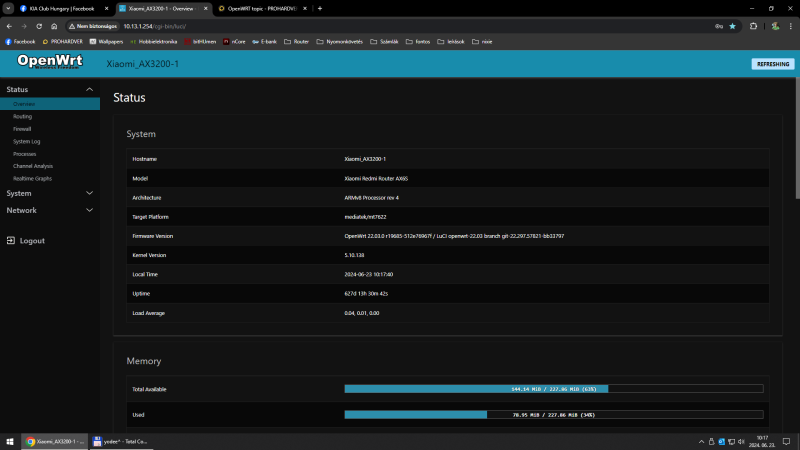800x450 pixels.
Task: Open the nCore bookmark
Action: click(234, 42)
